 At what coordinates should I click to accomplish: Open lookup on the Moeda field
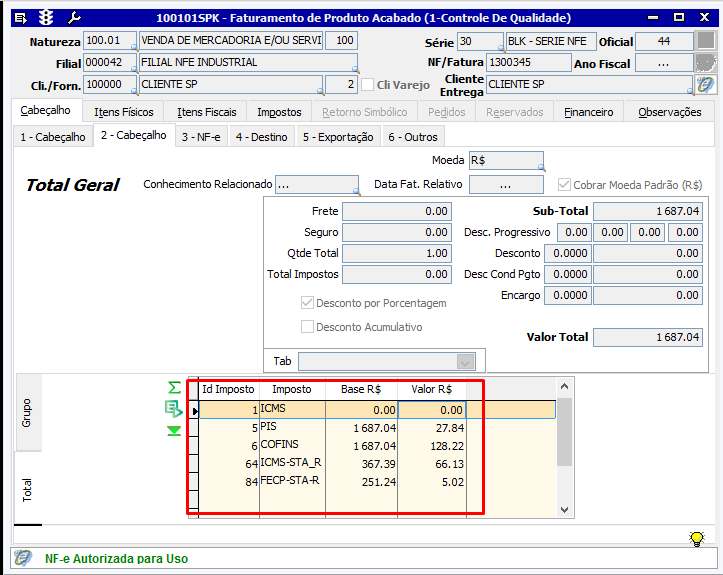tap(541, 167)
